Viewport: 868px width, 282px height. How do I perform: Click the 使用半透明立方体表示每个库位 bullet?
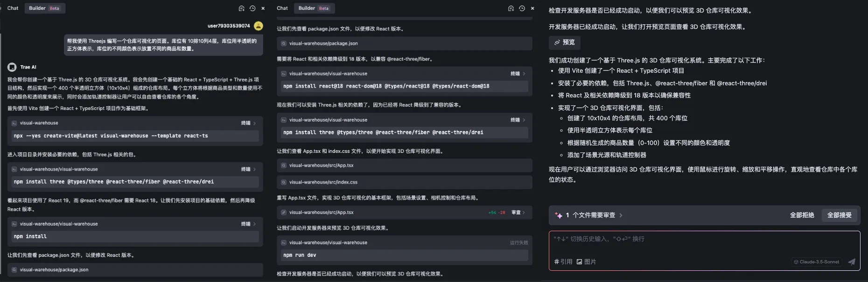pyautogui.click(x=609, y=131)
